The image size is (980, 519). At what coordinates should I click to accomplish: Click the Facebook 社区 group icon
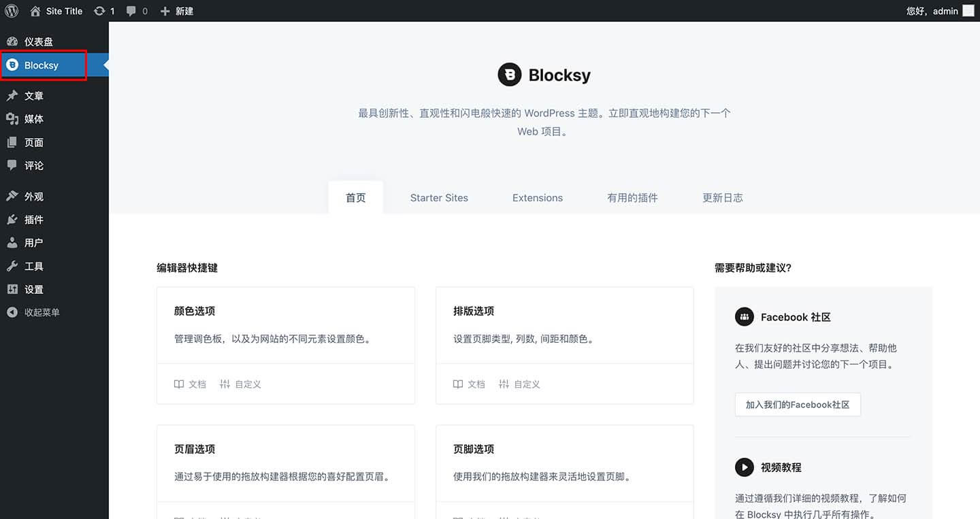745,317
